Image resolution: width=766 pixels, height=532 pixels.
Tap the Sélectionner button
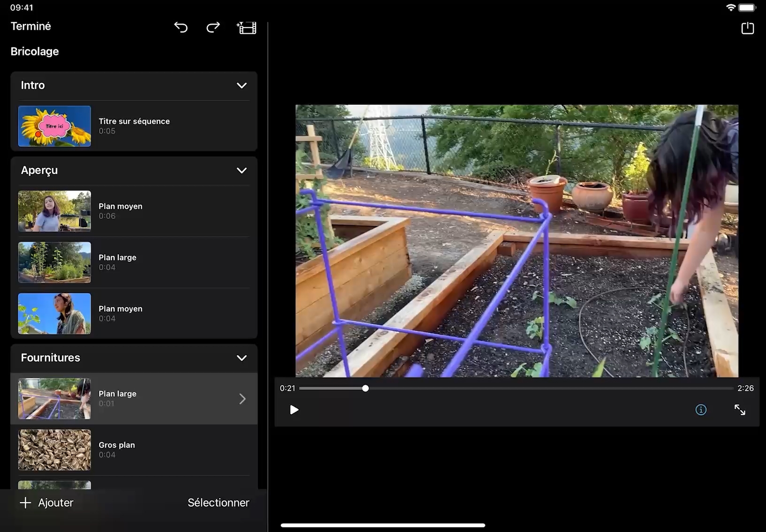218,503
